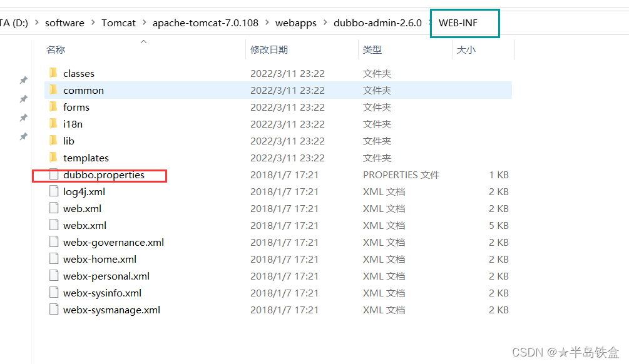Select the common folder name
The width and height of the screenshot is (629, 364).
(83, 90)
